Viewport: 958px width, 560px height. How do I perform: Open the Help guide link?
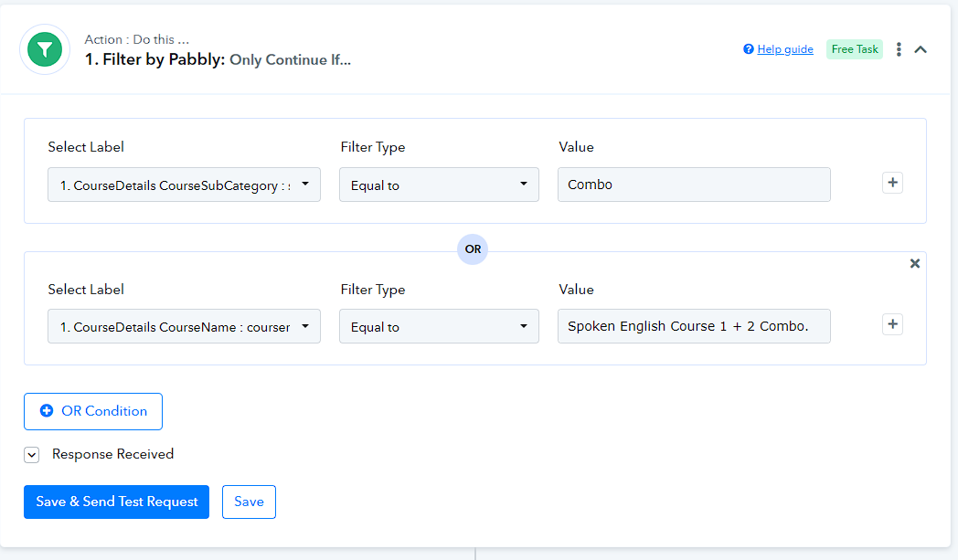click(x=785, y=49)
